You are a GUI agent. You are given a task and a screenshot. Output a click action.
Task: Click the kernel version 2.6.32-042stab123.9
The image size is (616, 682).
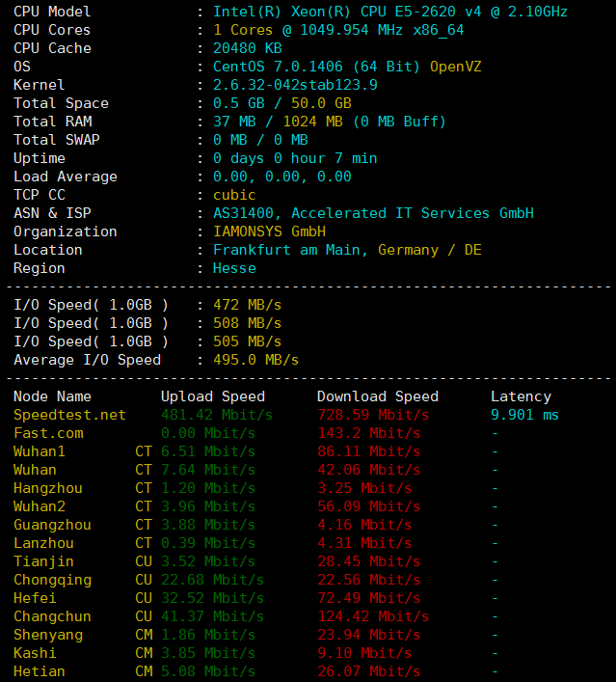point(295,85)
